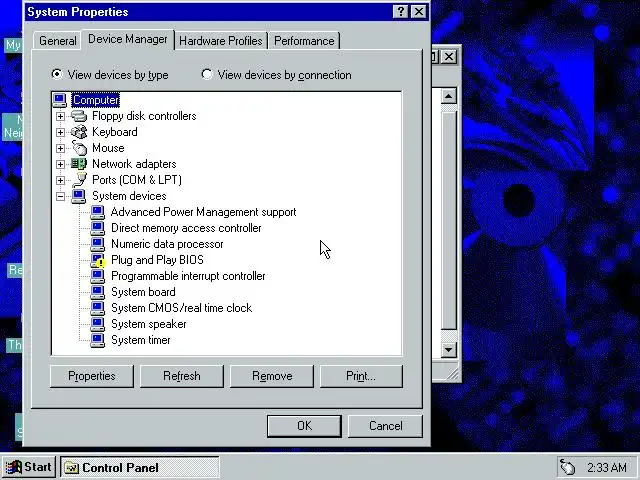
Task: Select "Ports (COM & LPT)" label
Action: [137, 180]
